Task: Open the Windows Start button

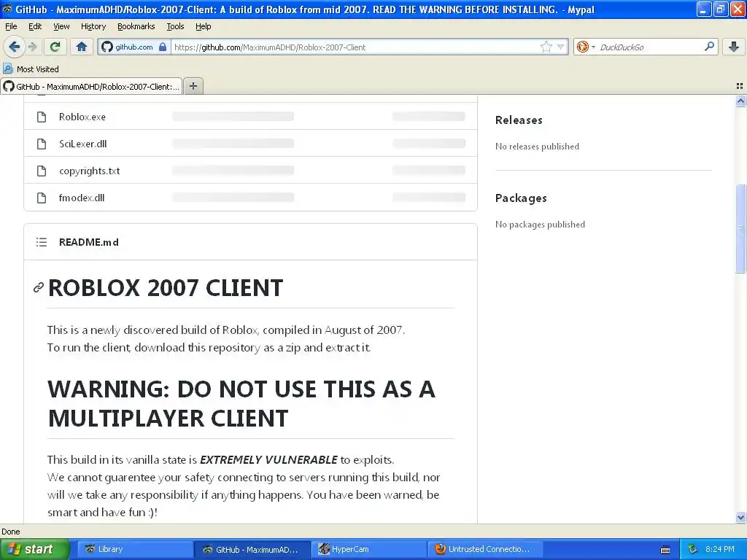Action: click(x=35, y=549)
